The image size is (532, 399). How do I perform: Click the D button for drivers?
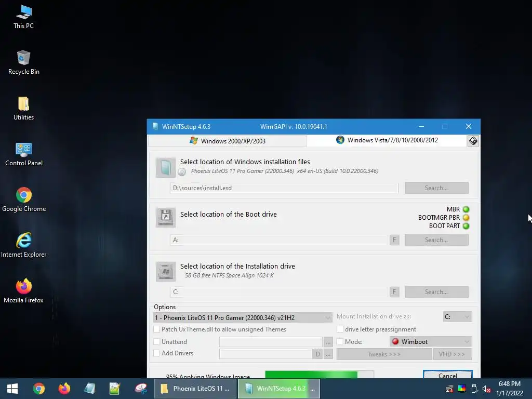317,354
